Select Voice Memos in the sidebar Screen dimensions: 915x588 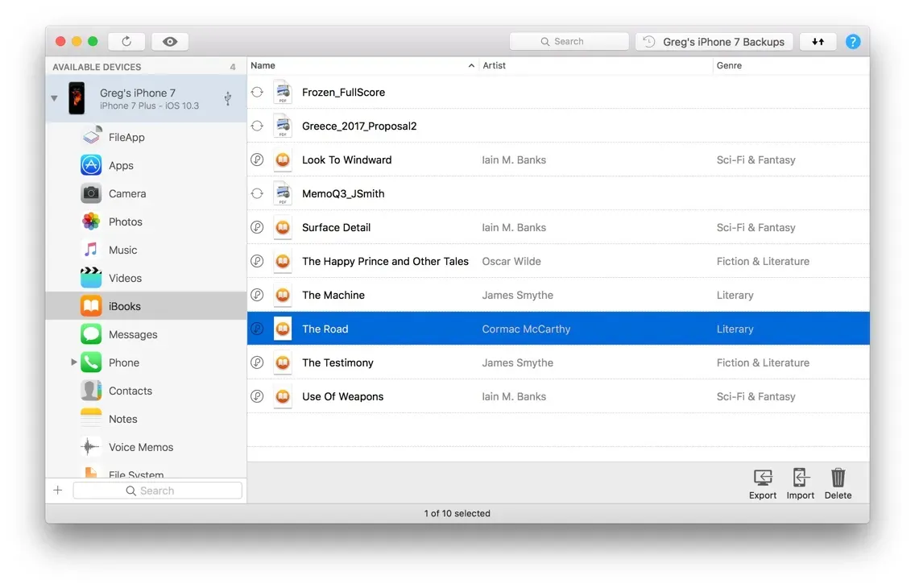pyautogui.click(x=140, y=448)
